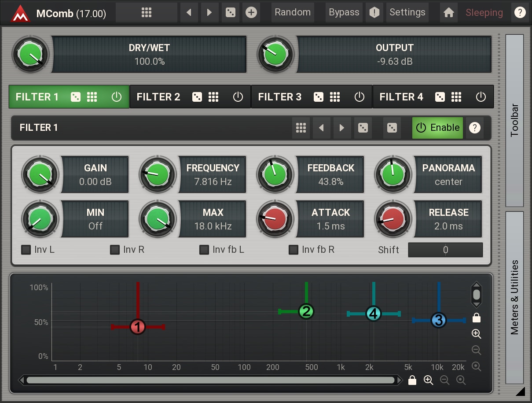Image resolution: width=532 pixels, height=403 pixels.
Task: Click the OUTPUT -9.63 dB value field
Action: (394, 55)
